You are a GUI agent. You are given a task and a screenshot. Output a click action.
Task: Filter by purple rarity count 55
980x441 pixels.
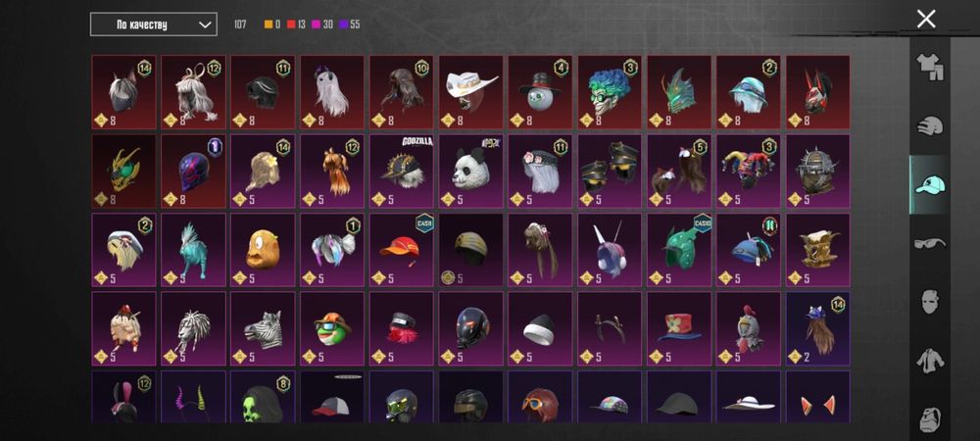pos(350,24)
